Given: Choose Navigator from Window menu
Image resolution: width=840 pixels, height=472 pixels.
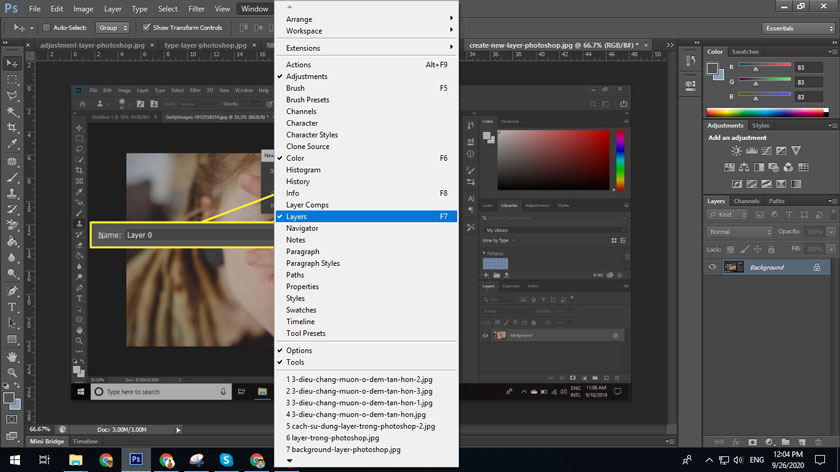Looking at the screenshot, I should 366,228.
